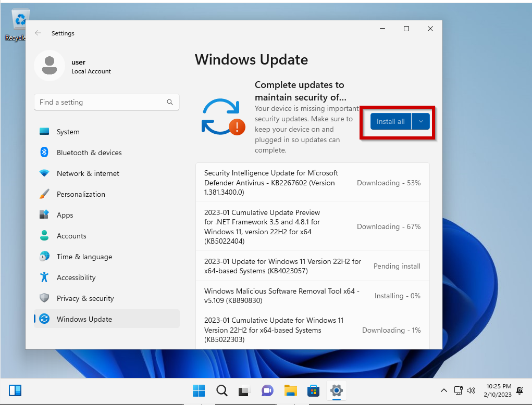This screenshot has height=405, width=532.
Task: Open the Windows Start button
Action: [199, 391]
